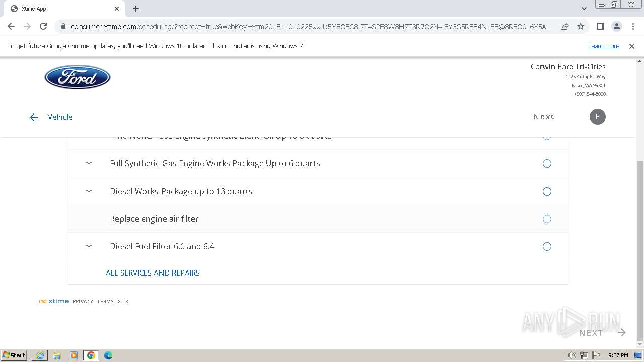644x362 pixels.
Task: Dismiss the Chrome update notification bar
Action: tap(632, 46)
